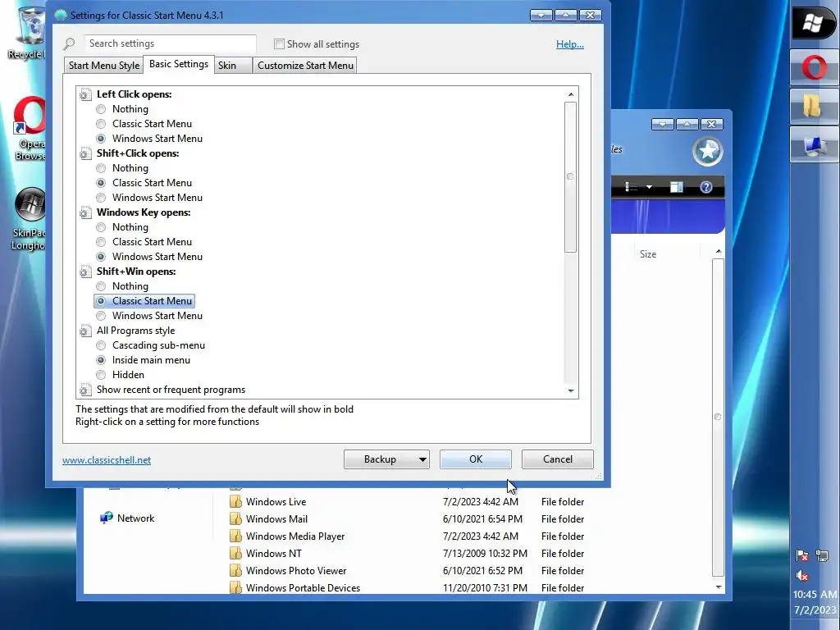
Task: Click the Windows Live folder icon
Action: coord(235,501)
